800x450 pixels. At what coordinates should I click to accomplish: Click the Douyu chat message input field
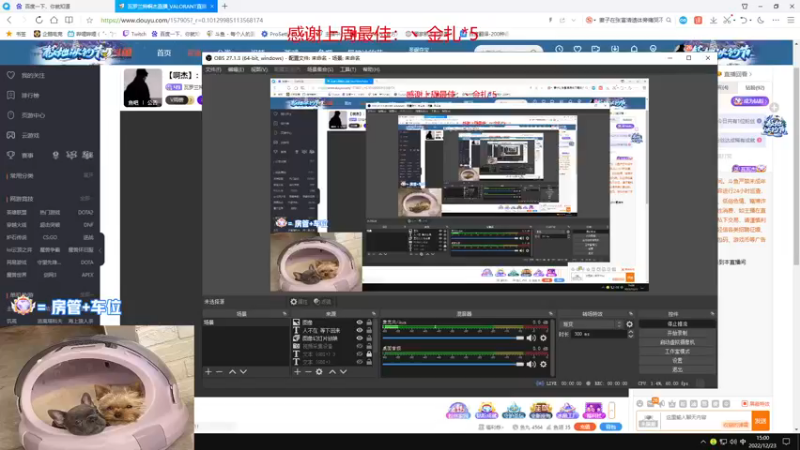706,421
